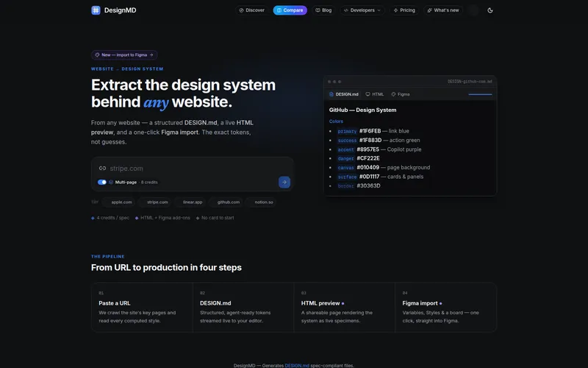The height and width of the screenshot is (368, 588).
Task: Click the DESIGN-github-com.md file name
Action: pos(470,82)
